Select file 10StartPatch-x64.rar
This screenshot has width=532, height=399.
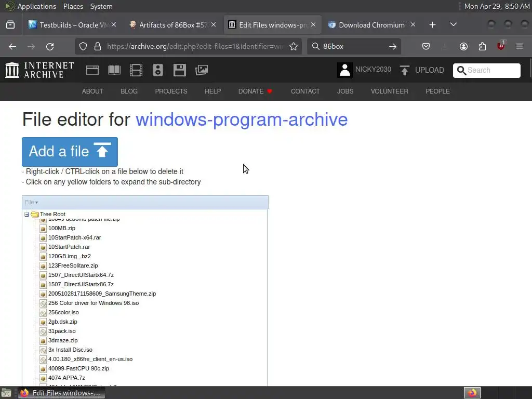coord(75,237)
